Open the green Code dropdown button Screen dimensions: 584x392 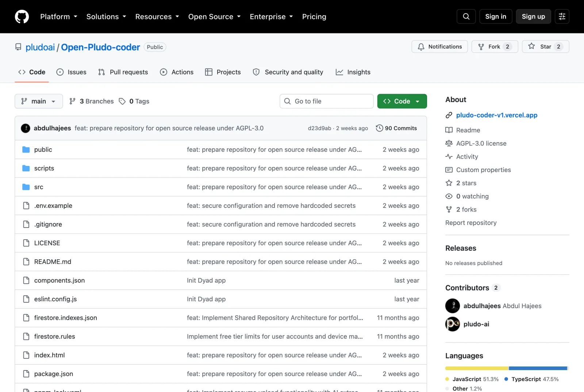[402, 101]
